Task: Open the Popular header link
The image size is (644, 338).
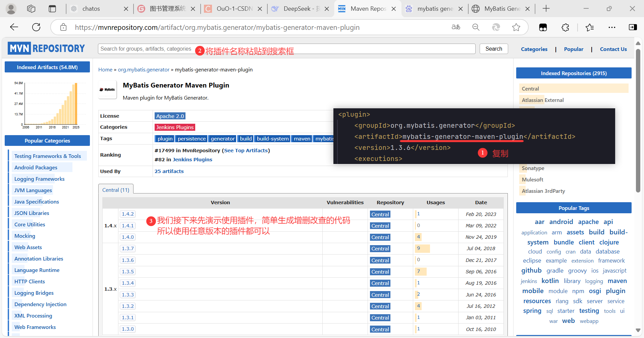Action: pos(574,49)
